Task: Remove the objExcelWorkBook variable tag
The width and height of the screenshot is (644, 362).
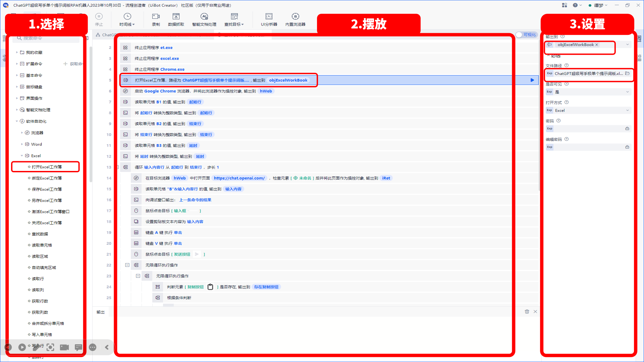Action: [x=597, y=45]
